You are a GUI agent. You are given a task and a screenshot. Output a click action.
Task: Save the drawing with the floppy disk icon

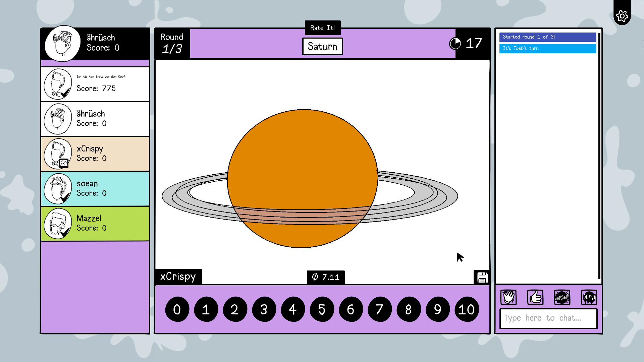click(x=482, y=278)
